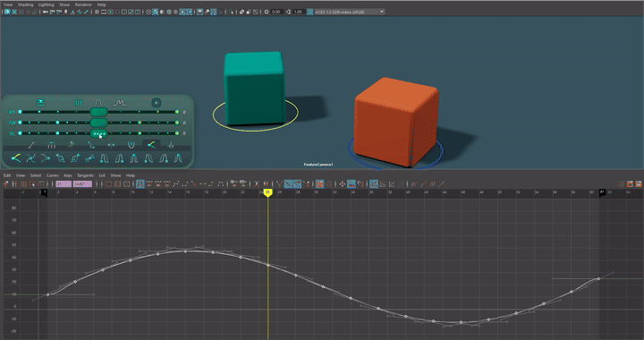Open the viewport Renderer menu
Screen dimensions: 644x340
pos(83,4)
